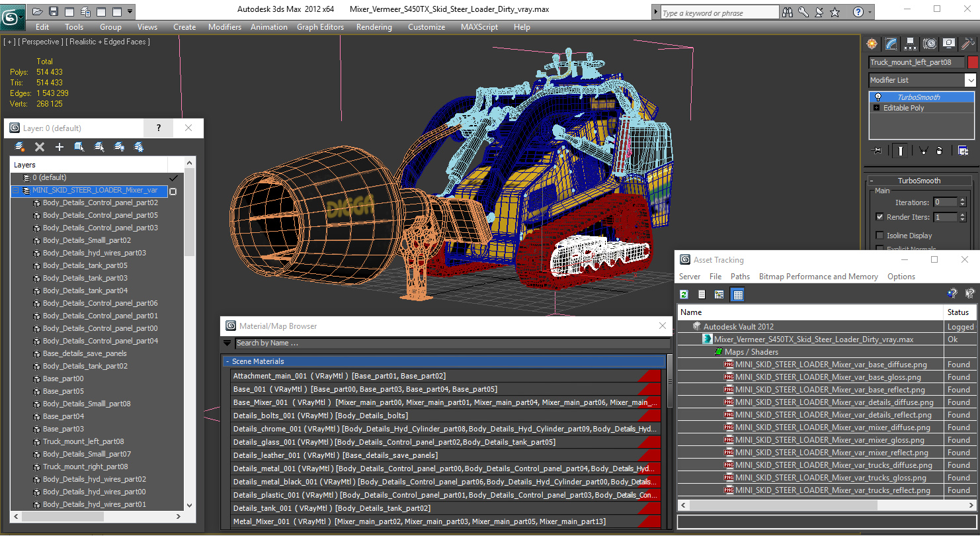The image size is (980, 536).
Task: Click Add Selected Objects plus icon
Action: [x=60, y=147]
